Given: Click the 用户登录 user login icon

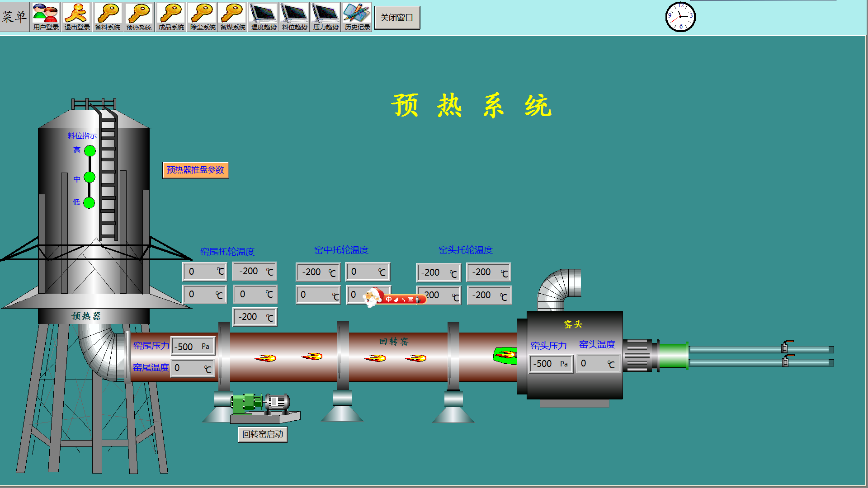Looking at the screenshot, I should pos(46,17).
